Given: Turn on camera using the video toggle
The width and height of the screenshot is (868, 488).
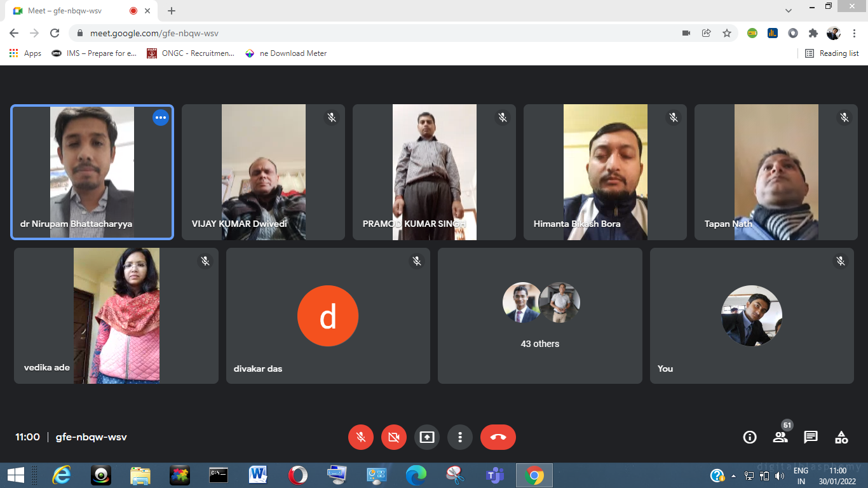Looking at the screenshot, I should click(x=394, y=437).
